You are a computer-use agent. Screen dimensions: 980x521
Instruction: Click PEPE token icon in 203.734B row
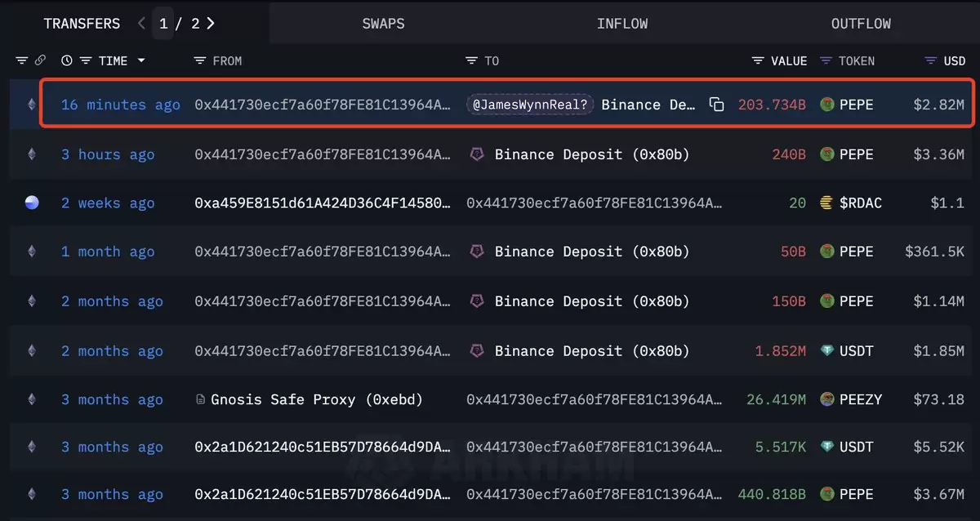click(826, 105)
